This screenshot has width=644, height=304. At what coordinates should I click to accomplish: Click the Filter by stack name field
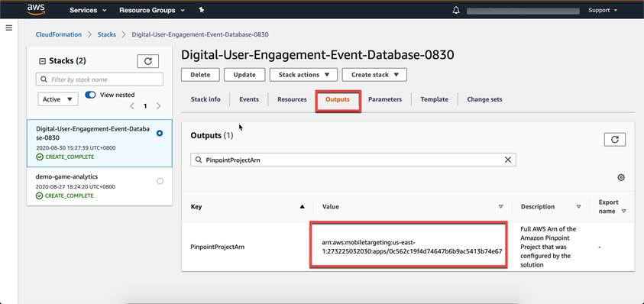pos(99,79)
